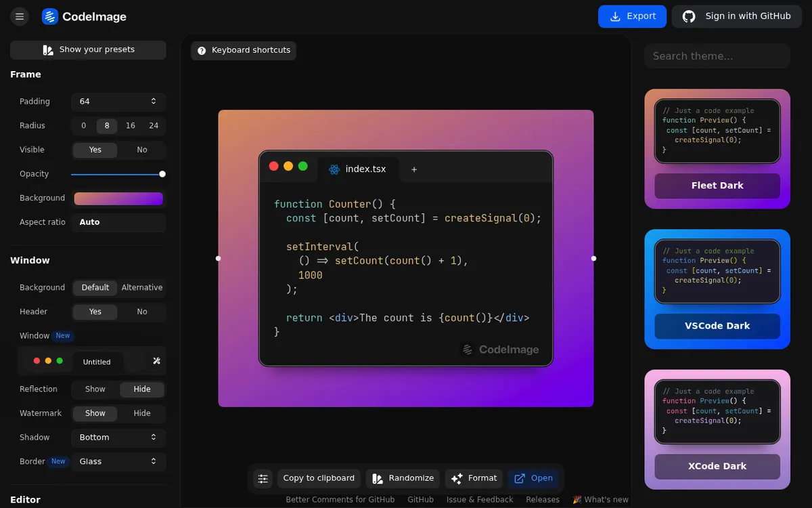Click Copy to clipboard
The height and width of the screenshot is (508, 812).
tap(319, 478)
